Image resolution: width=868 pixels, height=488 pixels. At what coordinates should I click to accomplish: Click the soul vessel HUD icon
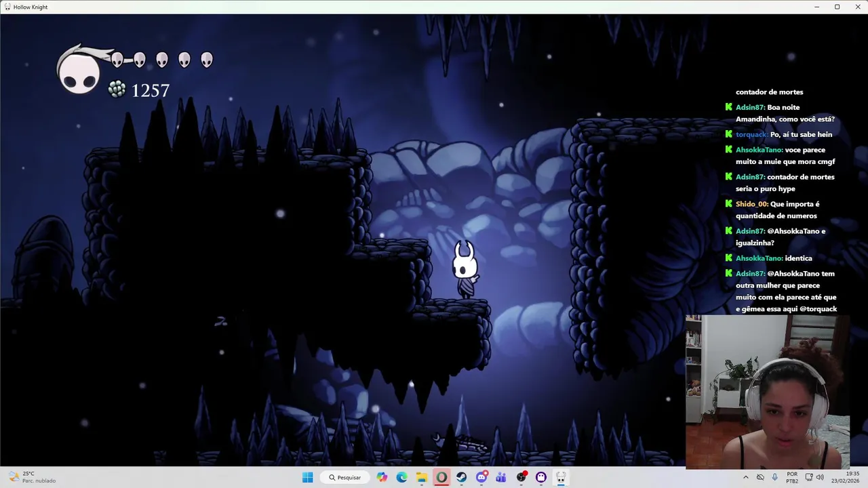tap(79, 72)
